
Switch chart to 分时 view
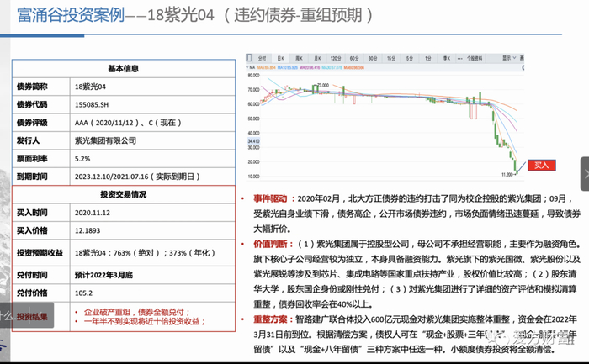[263, 58]
